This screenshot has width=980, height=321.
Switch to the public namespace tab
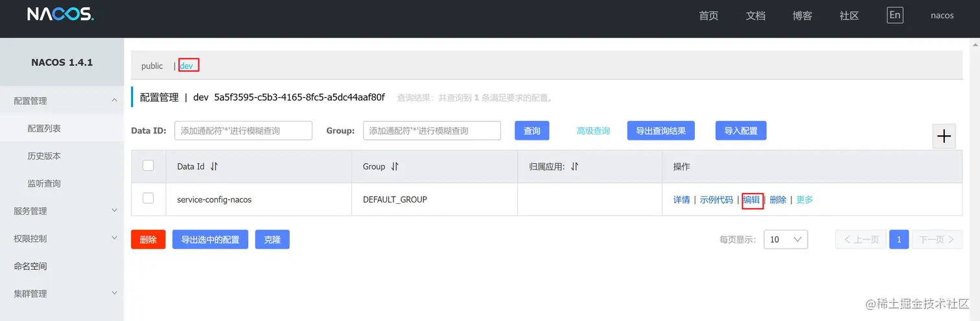(x=152, y=66)
